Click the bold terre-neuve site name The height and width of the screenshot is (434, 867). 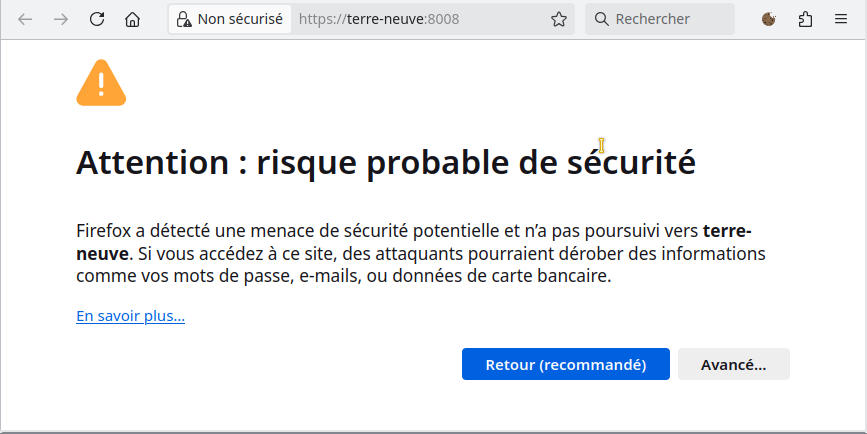[x=727, y=231]
